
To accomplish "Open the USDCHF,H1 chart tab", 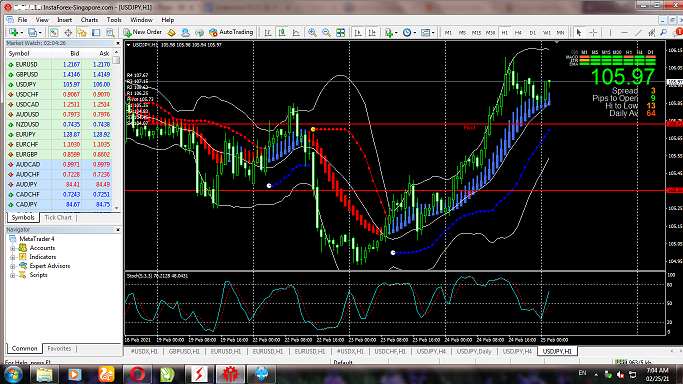I will click(390, 351).
